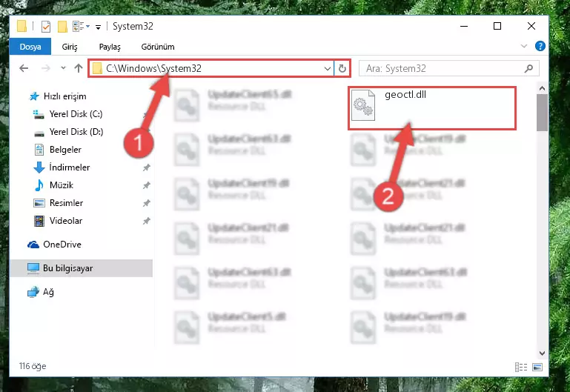Go forward with the right arrow
Screen dimensions: 570x392
[46, 68]
